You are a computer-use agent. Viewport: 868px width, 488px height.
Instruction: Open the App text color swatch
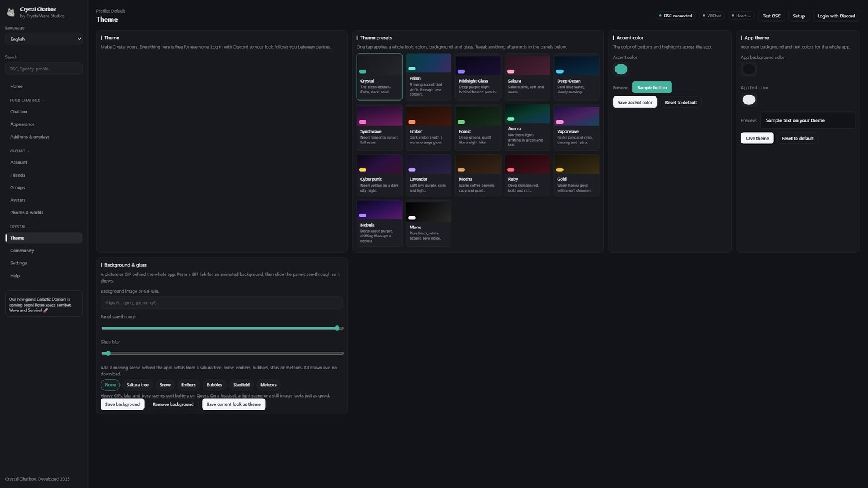point(749,99)
